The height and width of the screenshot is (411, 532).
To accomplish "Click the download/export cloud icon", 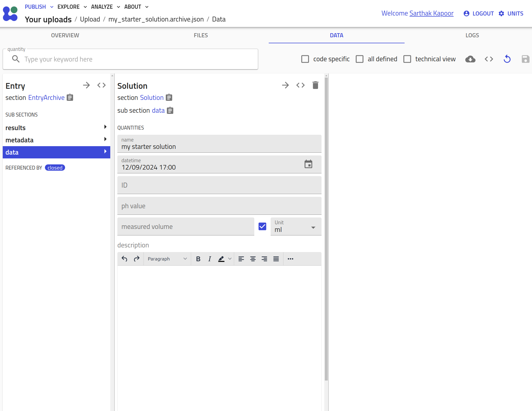I will pos(470,59).
